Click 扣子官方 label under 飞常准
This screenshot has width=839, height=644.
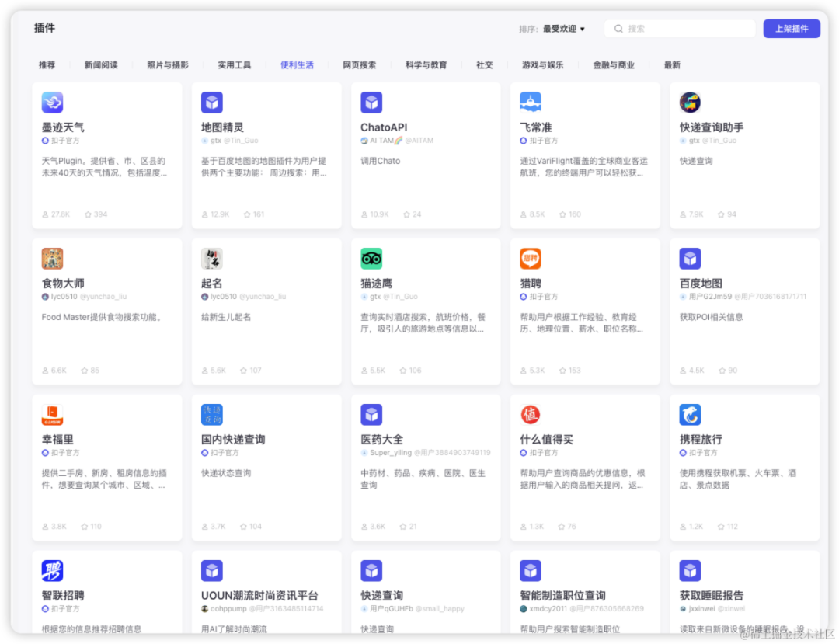pyautogui.click(x=539, y=141)
